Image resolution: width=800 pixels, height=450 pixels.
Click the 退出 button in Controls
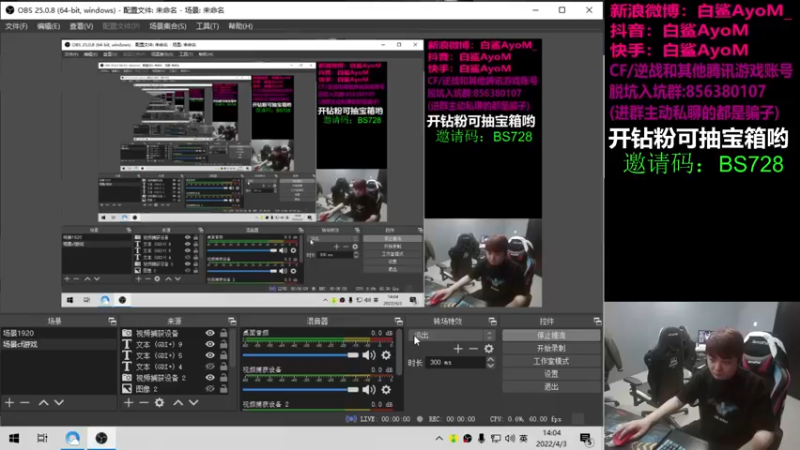click(551, 387)
